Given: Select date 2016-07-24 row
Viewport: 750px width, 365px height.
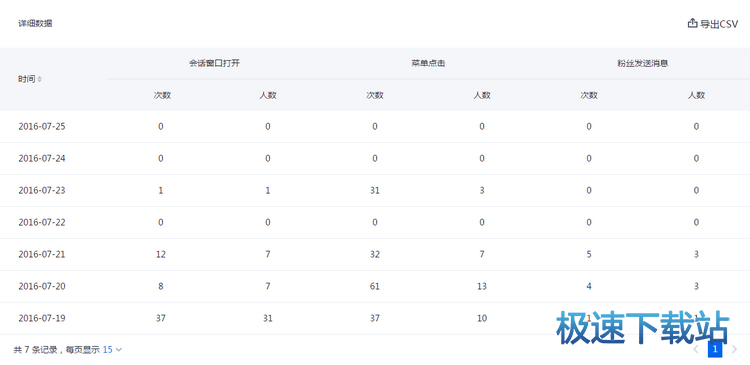Looking at the screenshot, I should tap(375, 159).
